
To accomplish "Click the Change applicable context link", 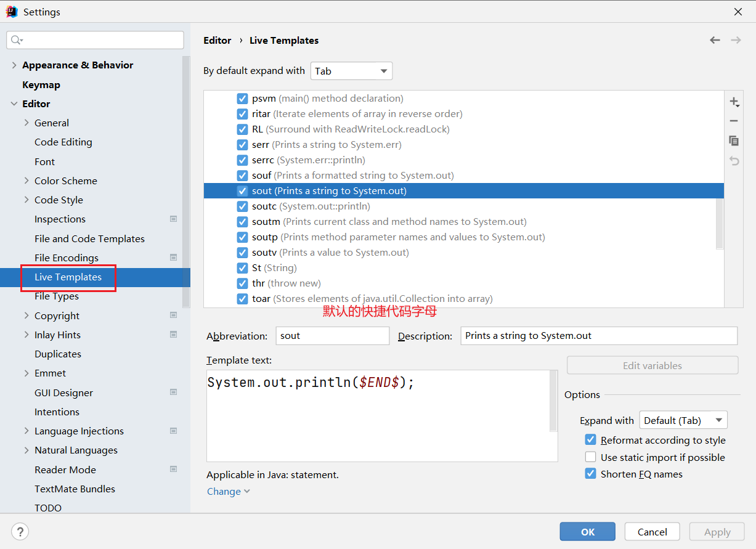I will 228,491.
